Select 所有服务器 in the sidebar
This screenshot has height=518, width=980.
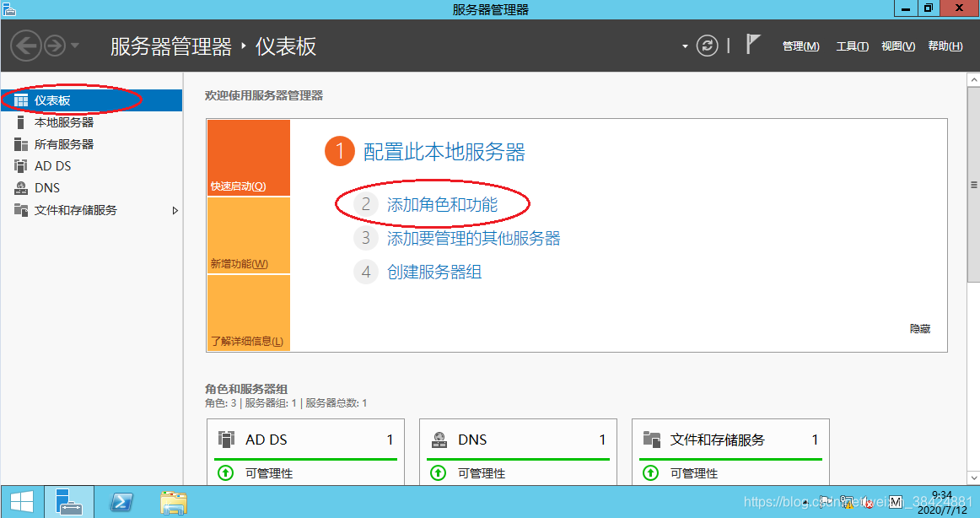coord(91,144)
